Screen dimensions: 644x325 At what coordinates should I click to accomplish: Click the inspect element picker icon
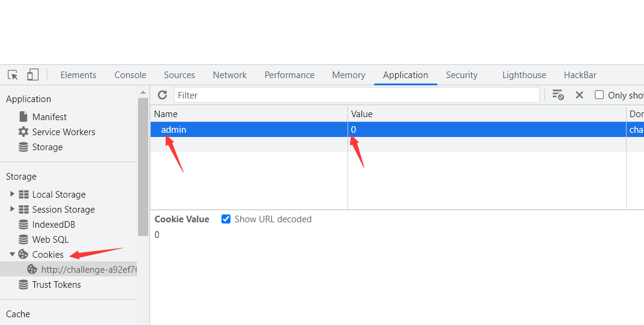(x=13, y=75)
